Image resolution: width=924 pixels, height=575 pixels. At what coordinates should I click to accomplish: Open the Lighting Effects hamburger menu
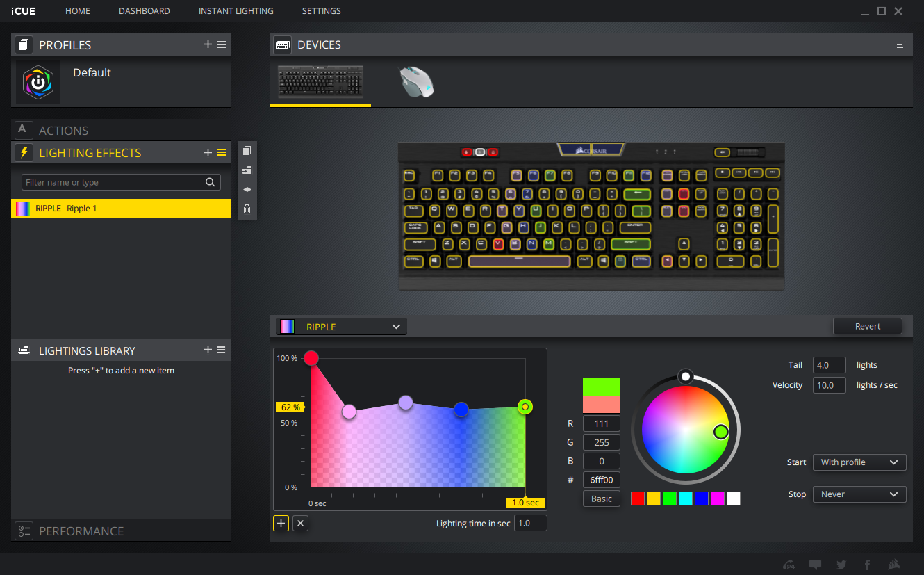click(x=222, y=152)
